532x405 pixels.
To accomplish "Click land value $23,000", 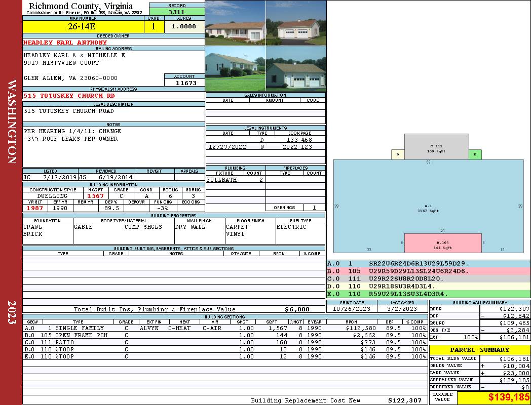I will tap(516, 373).
